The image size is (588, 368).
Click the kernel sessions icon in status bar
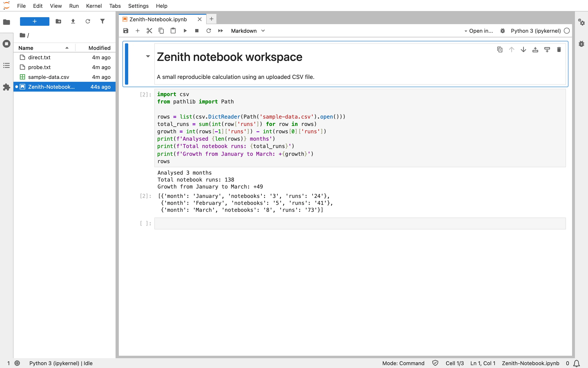pos(17,363)
